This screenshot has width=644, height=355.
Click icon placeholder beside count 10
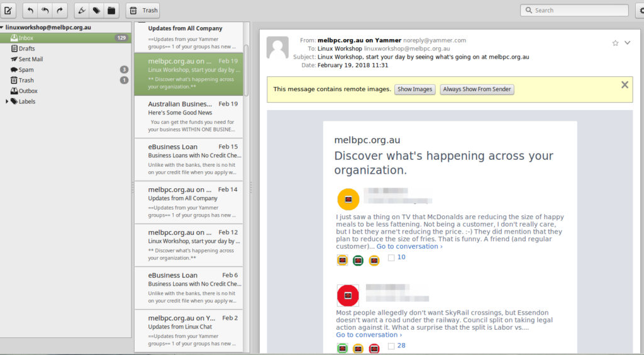pos(391,257)
